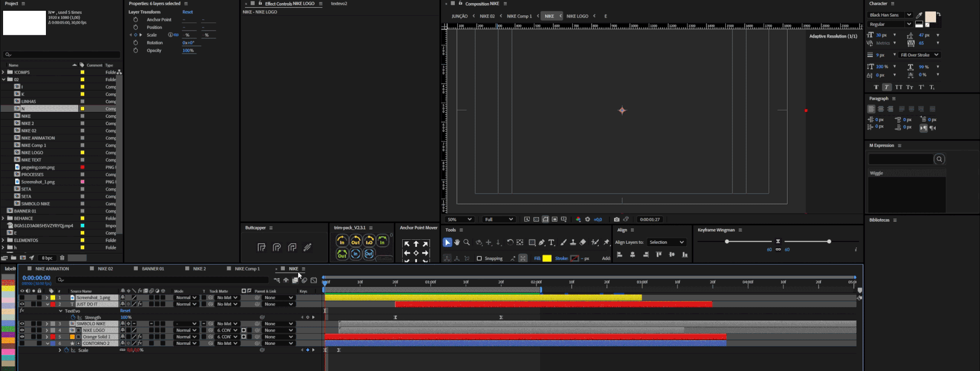Select the Hand tool
Image resolution: width=980 pixels, height=371 pixels.
coord(457,242)
